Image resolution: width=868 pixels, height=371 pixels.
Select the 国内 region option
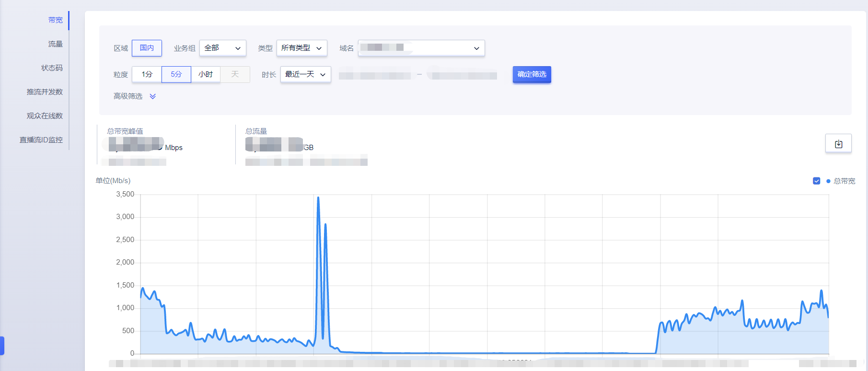click(147, 48)
